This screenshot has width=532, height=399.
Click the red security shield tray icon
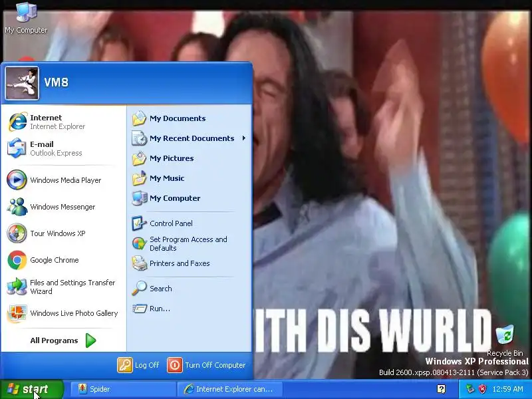482,389
